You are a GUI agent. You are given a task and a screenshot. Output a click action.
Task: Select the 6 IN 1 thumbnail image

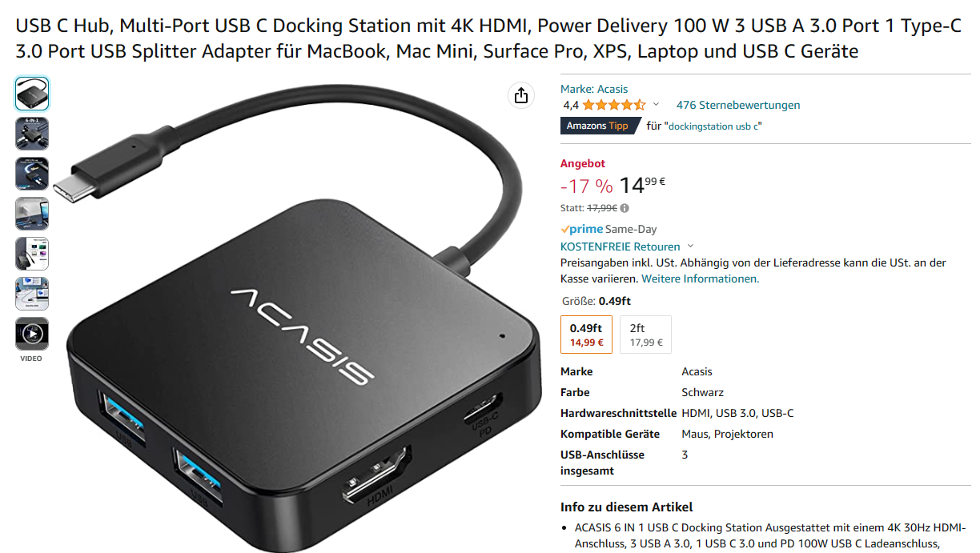point(32,134)
